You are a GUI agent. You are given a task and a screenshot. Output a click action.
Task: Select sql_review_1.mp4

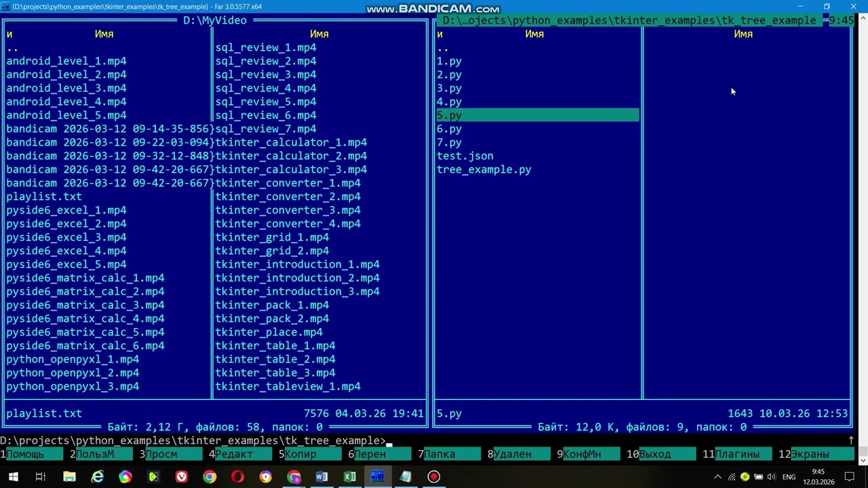[266, 47]
